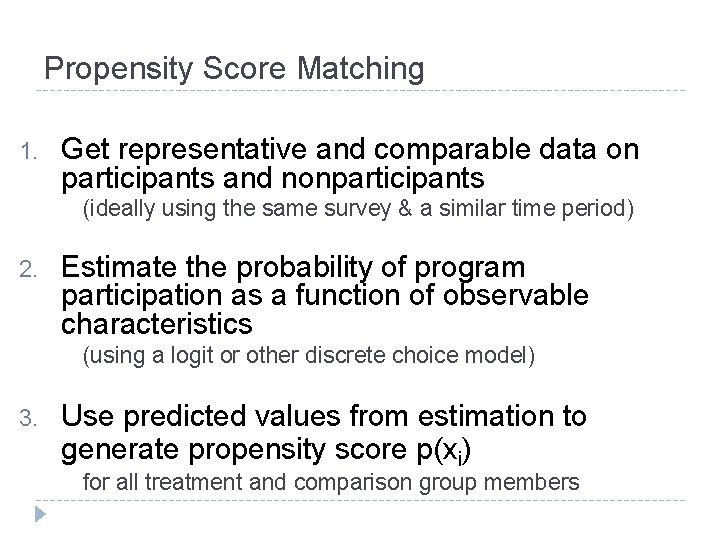Click text 'Estimate the probability of program'
The image size is (720, 540).
tap(293, 267)
